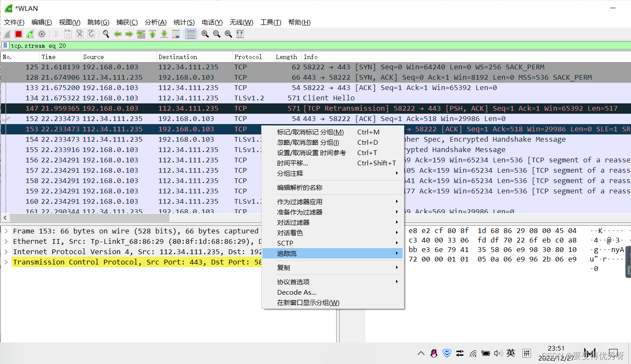Open the 追踪流 submenu

point(333,254)
